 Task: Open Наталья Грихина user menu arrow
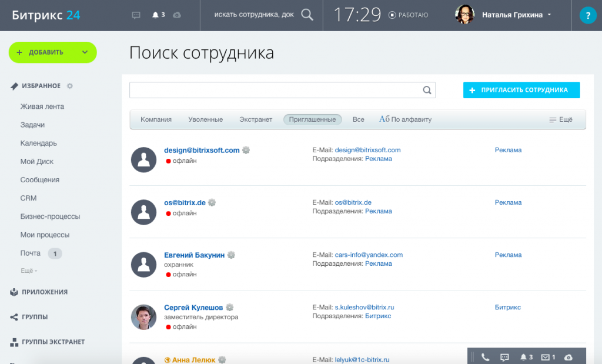click(550, 15)
